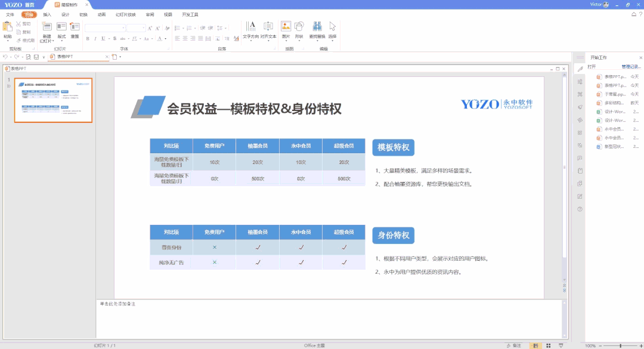Click the 复制 (Copy) icon
The width and height of the screenshot is (644, 349).
point(18,32)
